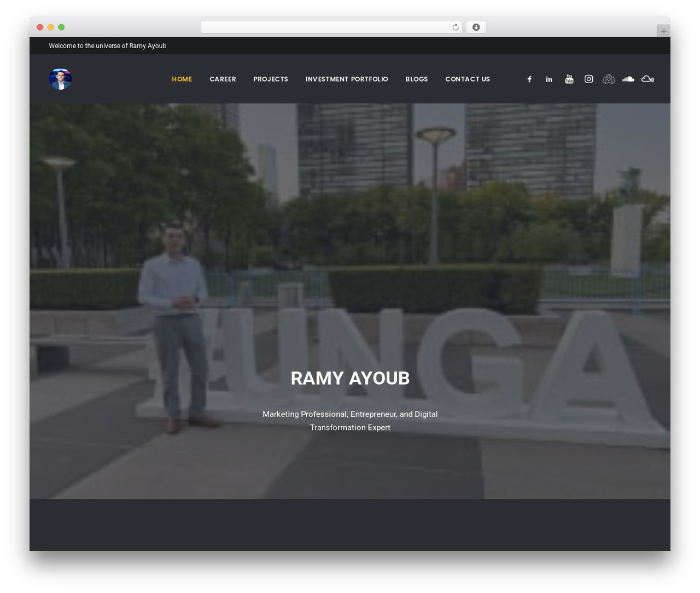Open the SoundCloud icon
700x593 pixels.
(628, 79)
